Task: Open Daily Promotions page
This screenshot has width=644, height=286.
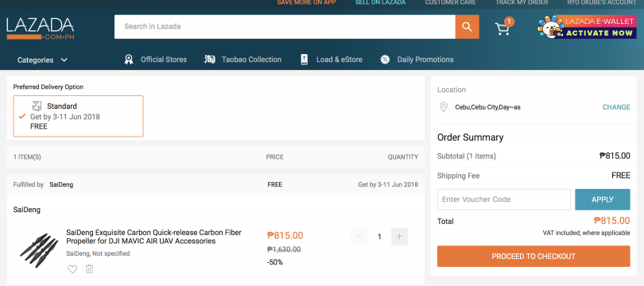Action: pyautogui.click(x=425, y=60)
